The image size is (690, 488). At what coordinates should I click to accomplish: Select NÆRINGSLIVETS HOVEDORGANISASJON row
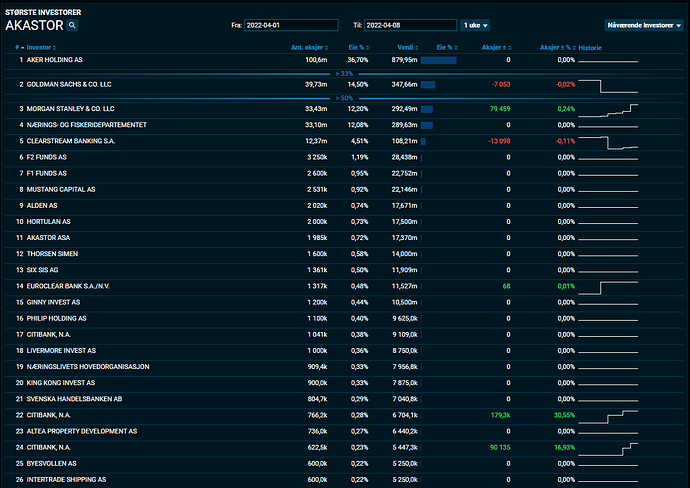pyautogui.click(x=345, y=367)
